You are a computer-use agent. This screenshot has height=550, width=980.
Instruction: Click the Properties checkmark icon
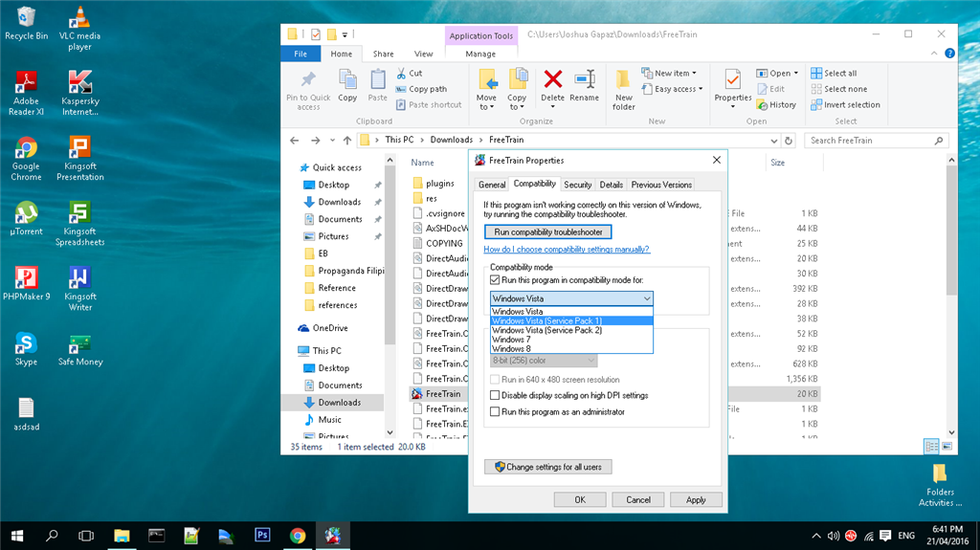click(x=732, y=79)
